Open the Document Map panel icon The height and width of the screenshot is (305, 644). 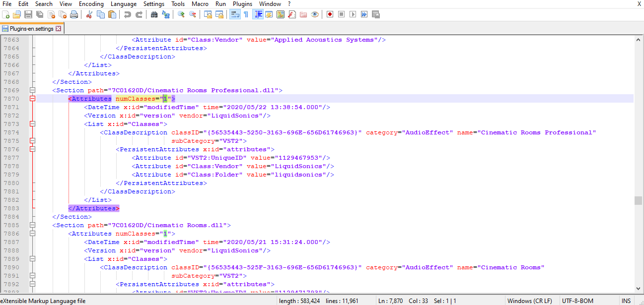281,14
